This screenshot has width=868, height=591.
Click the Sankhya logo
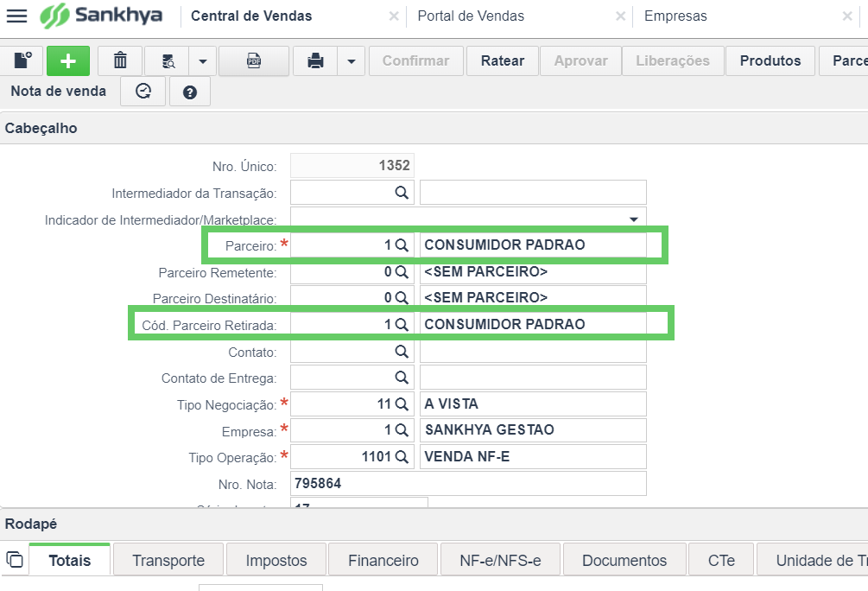tap(101, 16)
